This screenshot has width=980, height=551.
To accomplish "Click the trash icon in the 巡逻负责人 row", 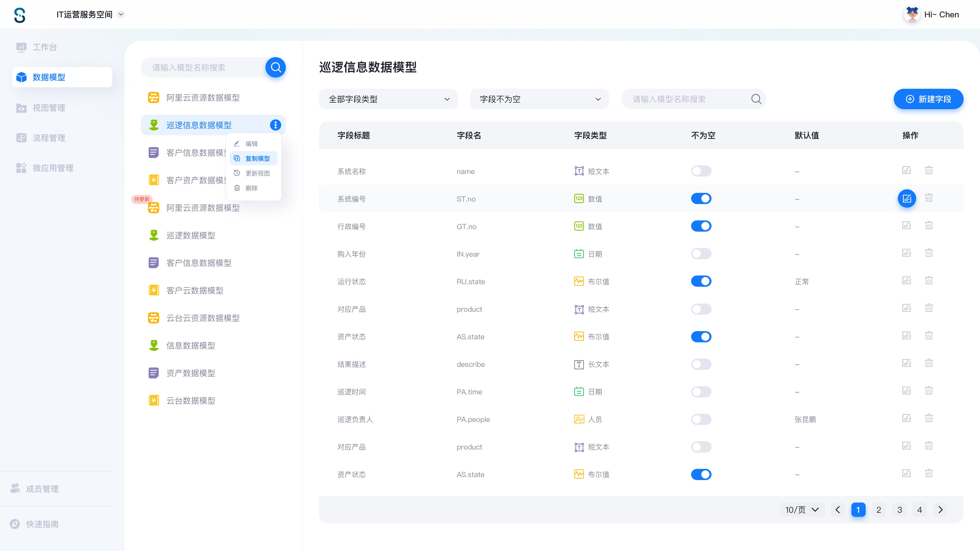I will click(x=929, y=418).
